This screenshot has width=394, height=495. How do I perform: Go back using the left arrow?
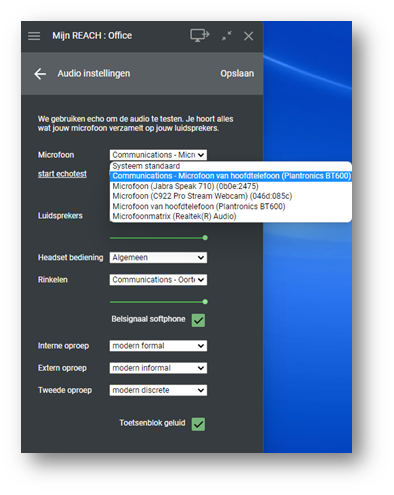click(x=40, y=74)
